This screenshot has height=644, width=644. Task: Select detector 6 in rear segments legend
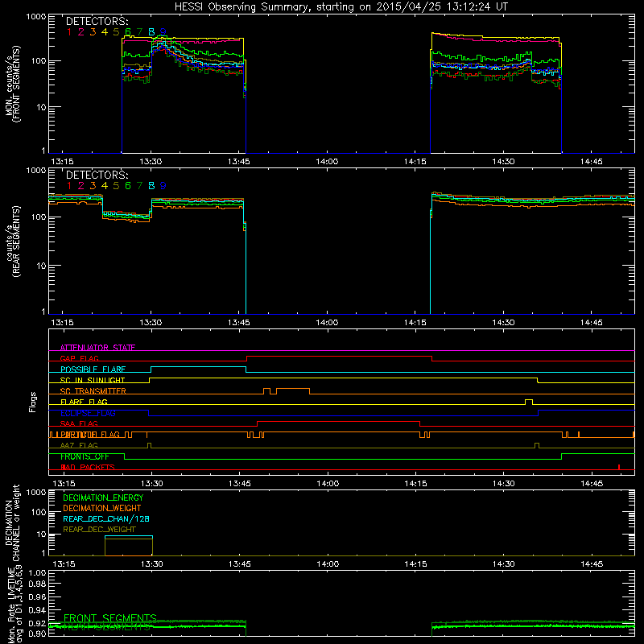click(128, 186)
